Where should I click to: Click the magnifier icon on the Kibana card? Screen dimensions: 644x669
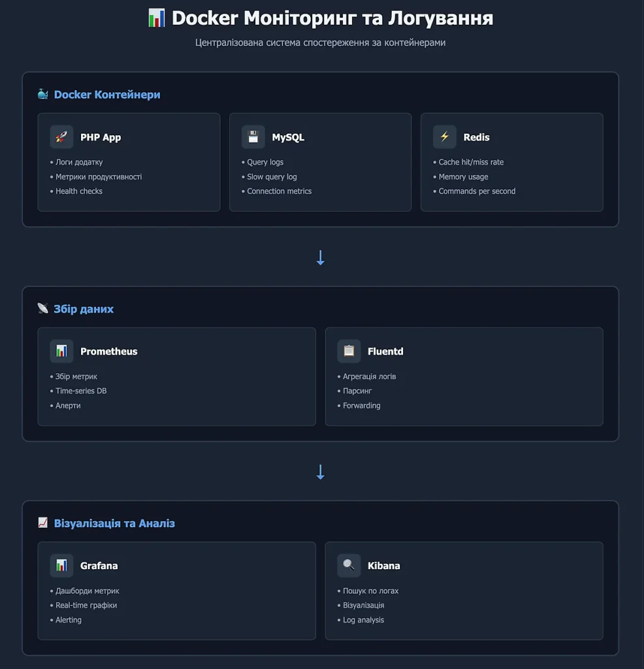click(x=349, y=566)
